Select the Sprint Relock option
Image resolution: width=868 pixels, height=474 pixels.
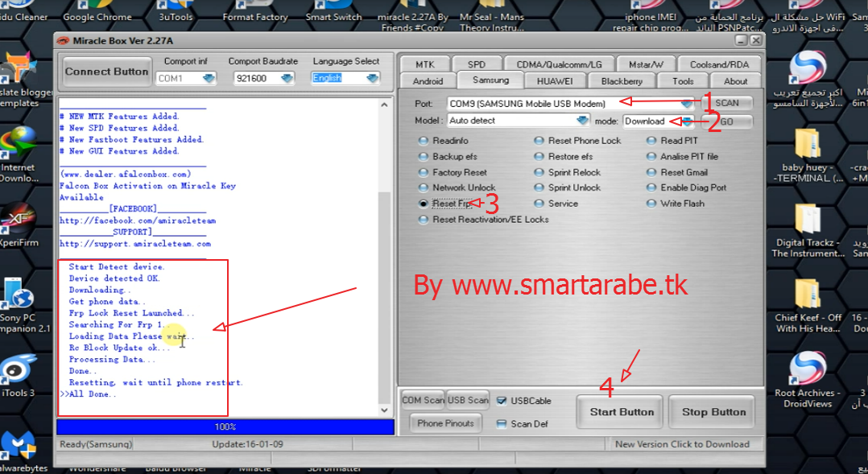click(538, 172)
